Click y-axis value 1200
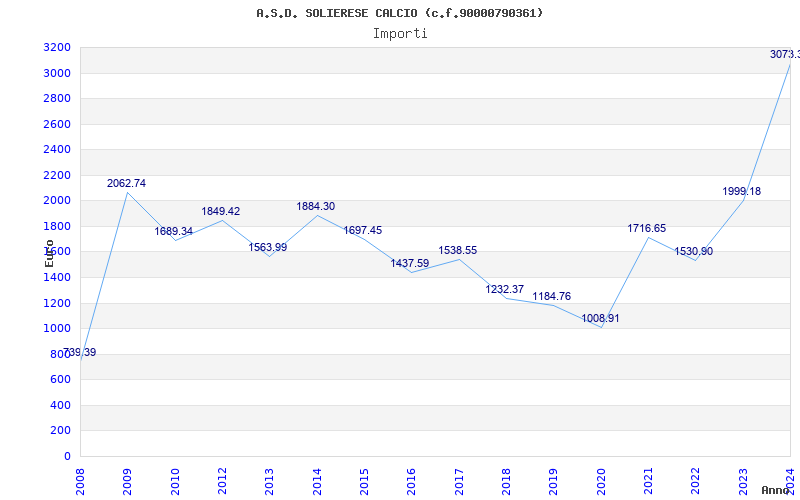 [x=57, y=304]
